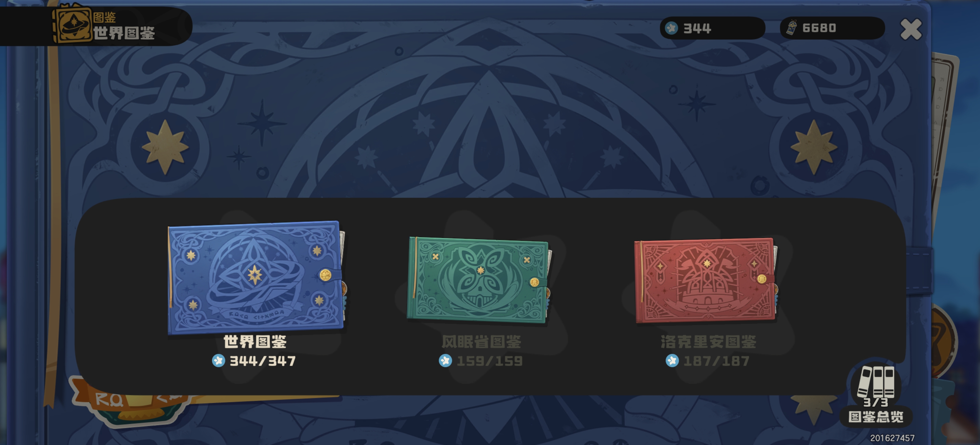Viewport: 980px width, 445px height.
Task: Click the star icon next to 187/187
Action: [x=672, y=361]
